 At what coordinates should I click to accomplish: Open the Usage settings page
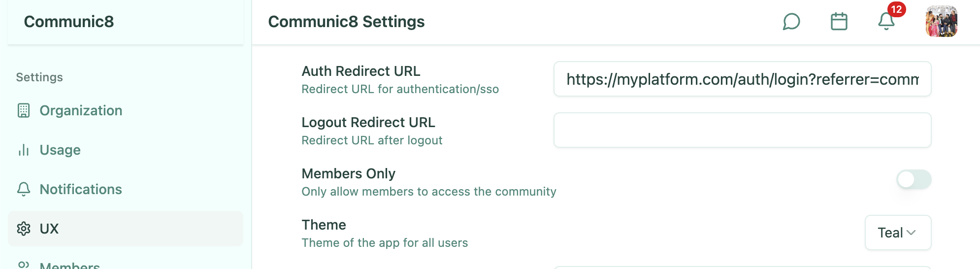click(60, 150)
